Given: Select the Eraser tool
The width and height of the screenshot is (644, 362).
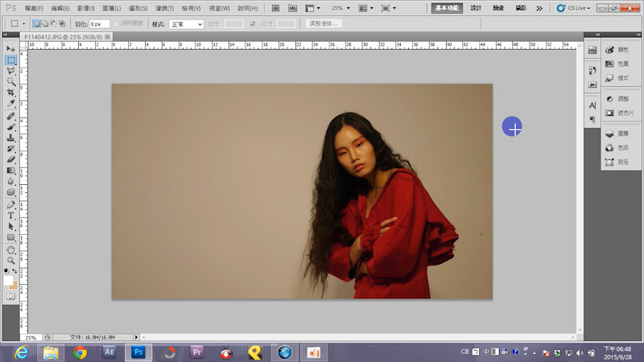Looking at the screenshot, I should (10, 159).
